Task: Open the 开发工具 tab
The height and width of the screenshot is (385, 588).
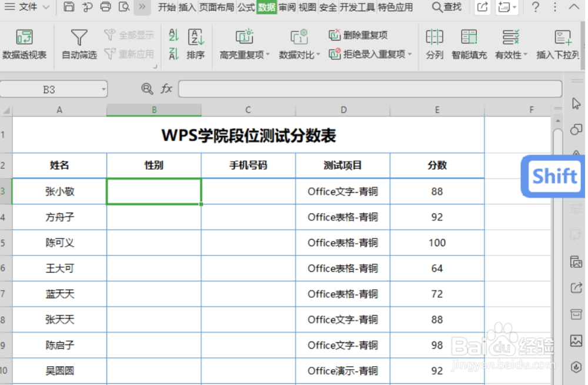Action: click(x=357, y=7)
